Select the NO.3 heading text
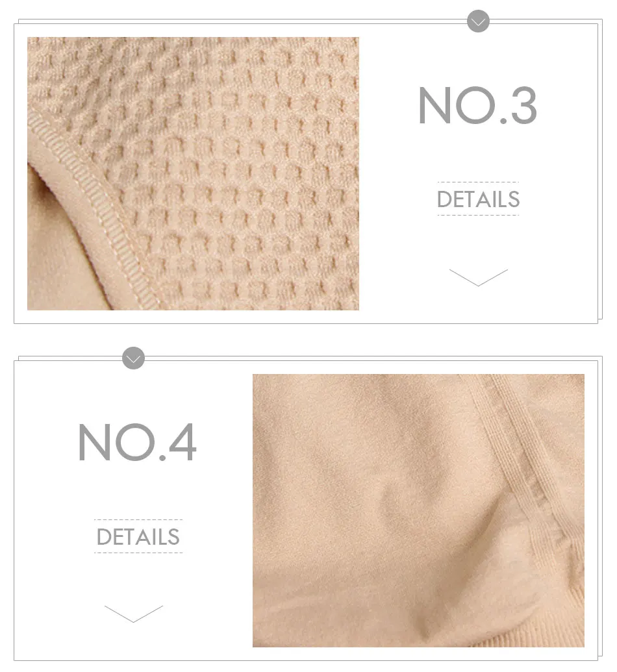Viewport: 617px width, 672px height. [x=477, y=105]
